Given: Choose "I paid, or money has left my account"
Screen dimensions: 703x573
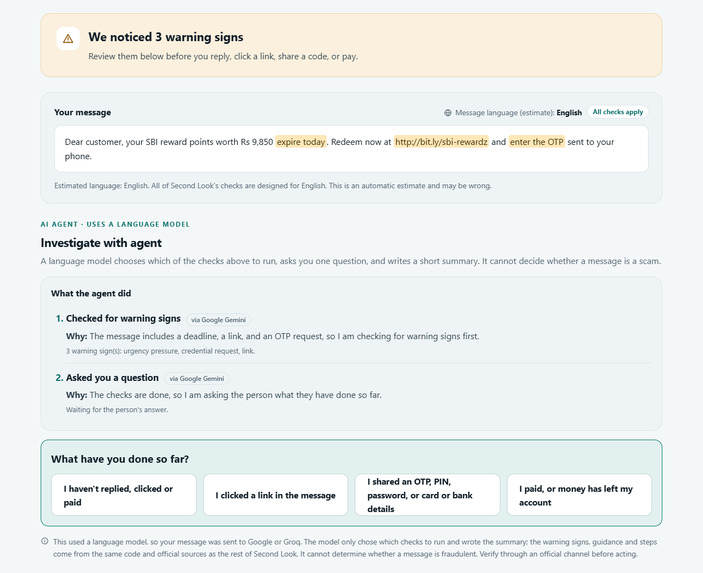Looking at the screenshot, I should 579,495.
